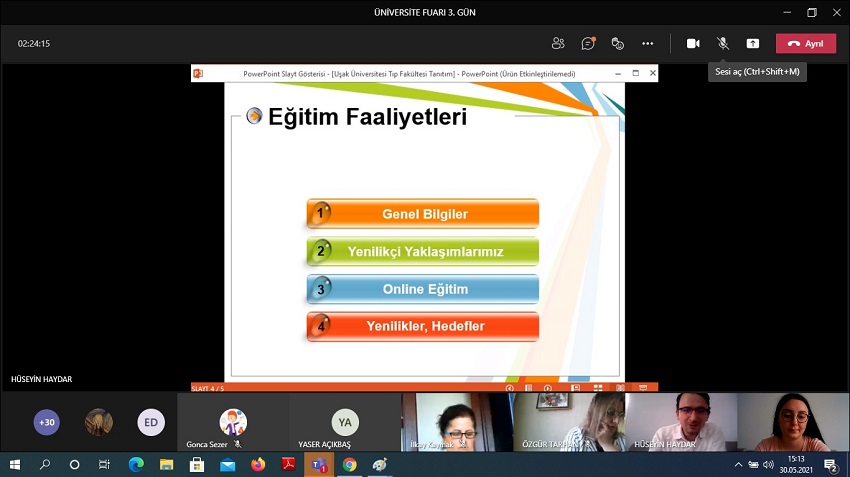Click the Windows Start button

click(15, 465)
